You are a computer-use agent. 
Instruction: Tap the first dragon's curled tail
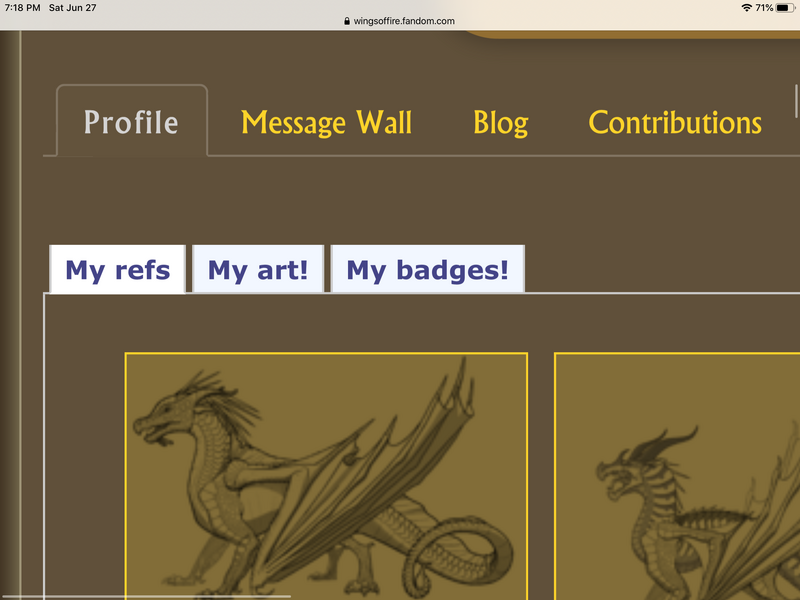pyautogui.click(x=458, y=551)
